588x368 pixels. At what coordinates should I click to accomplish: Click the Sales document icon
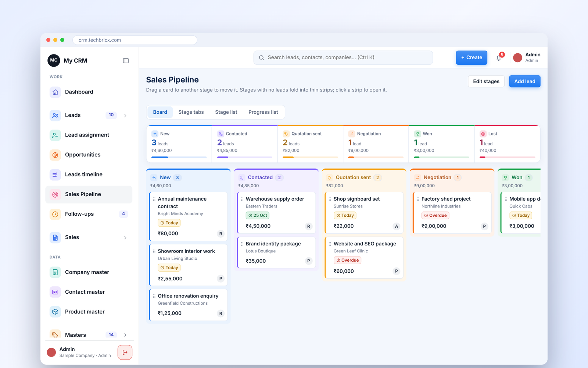coord(55,237)
